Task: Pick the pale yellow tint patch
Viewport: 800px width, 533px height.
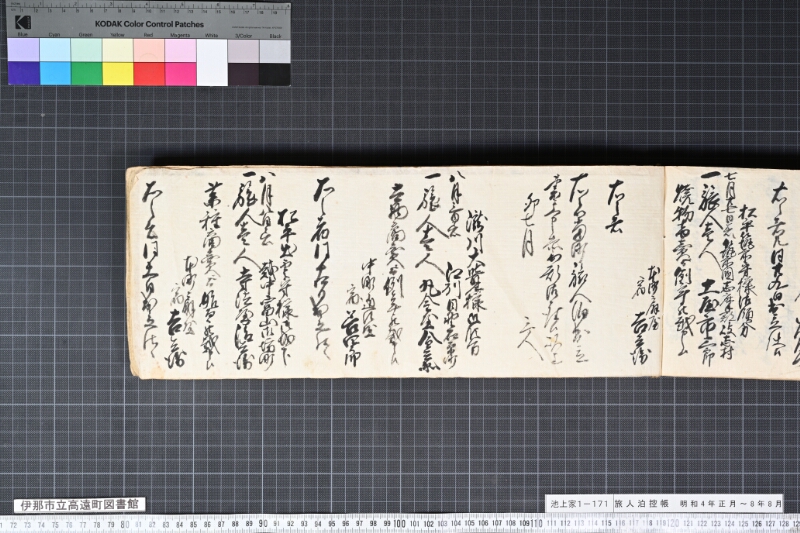Action: point(118,50)
